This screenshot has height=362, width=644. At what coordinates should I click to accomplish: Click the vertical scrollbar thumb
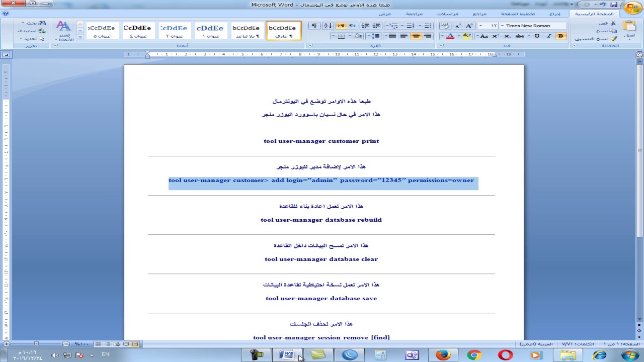point(639,151)
